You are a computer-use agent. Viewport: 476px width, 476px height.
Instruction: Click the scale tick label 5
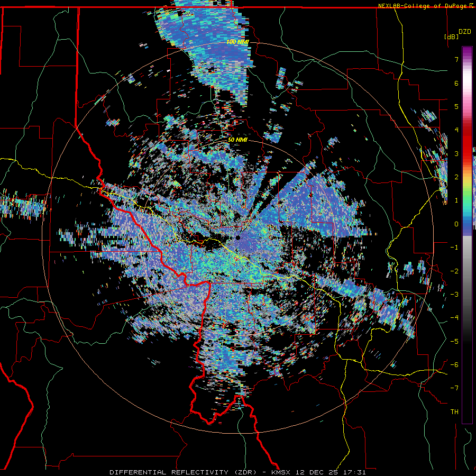[456, 106]
